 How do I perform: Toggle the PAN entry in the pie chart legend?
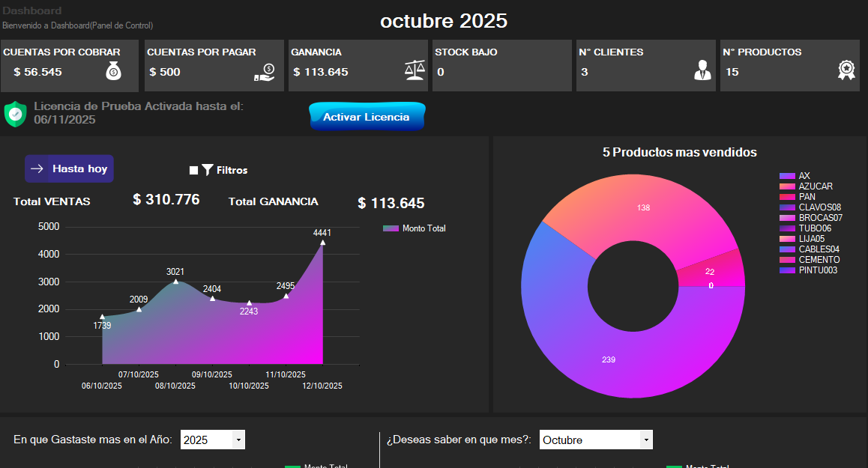[x=806, y=197]
